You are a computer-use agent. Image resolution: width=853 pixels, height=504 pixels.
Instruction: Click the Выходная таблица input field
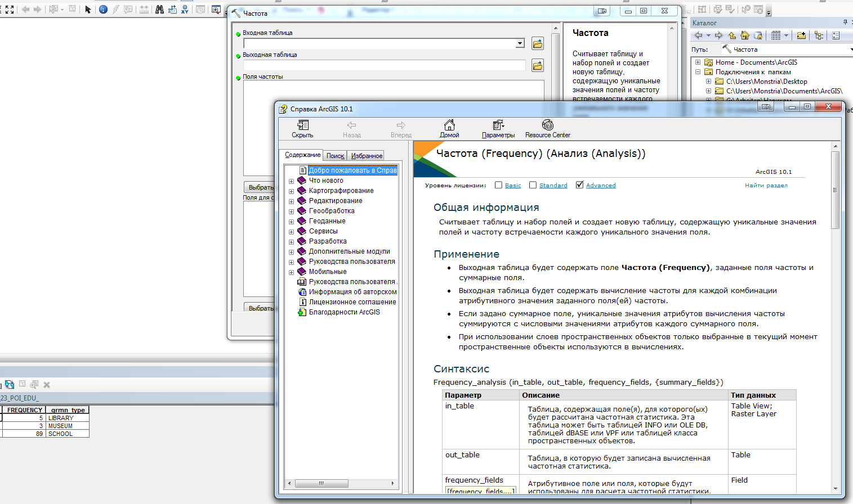tap(384, 66)
